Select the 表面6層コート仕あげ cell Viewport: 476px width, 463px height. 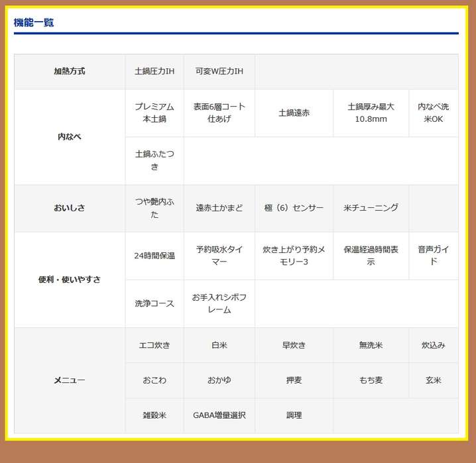[x=219, y=113]
